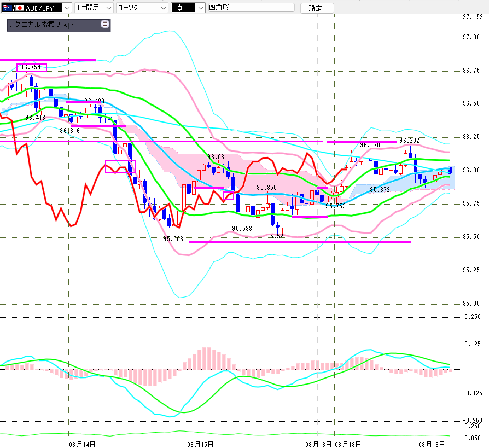Click the 97.152 top axis value
Screen dimensions: 489x448
click(x=473, y=17)
